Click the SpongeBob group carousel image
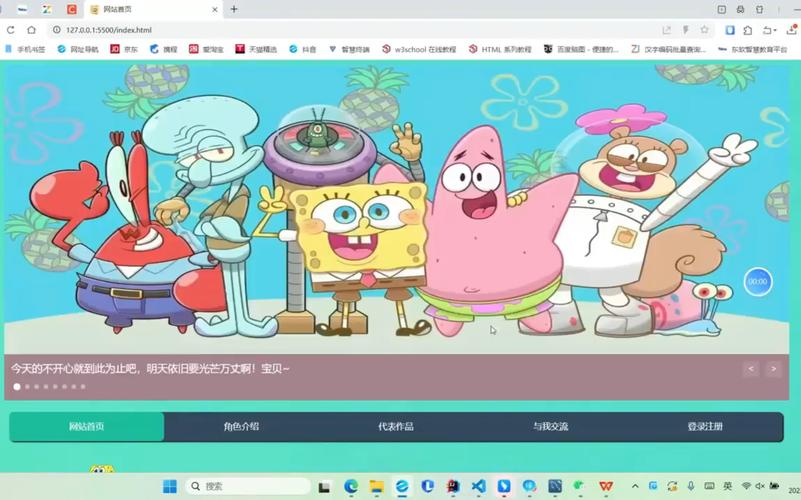801x500 pixels. coord(396,207)
